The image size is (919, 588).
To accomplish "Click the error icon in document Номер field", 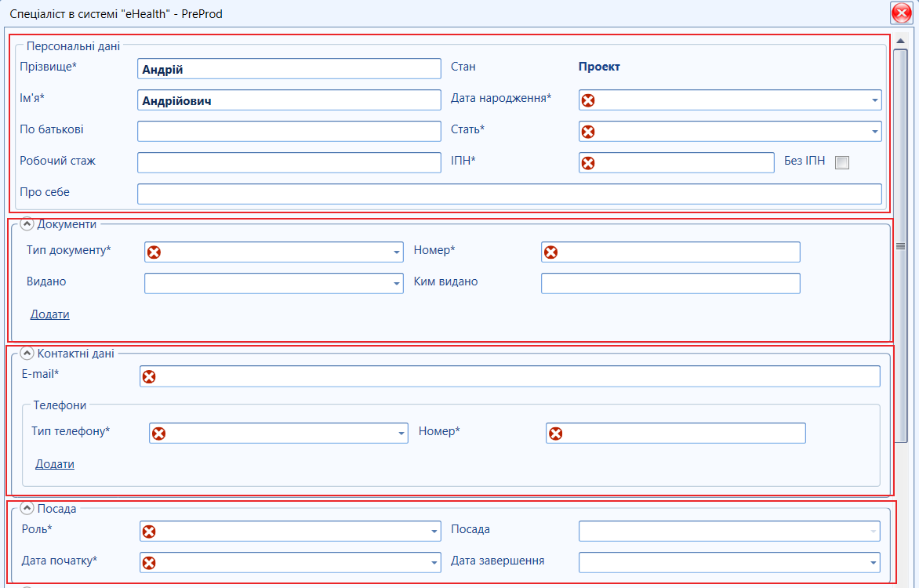I will (550, 252).
